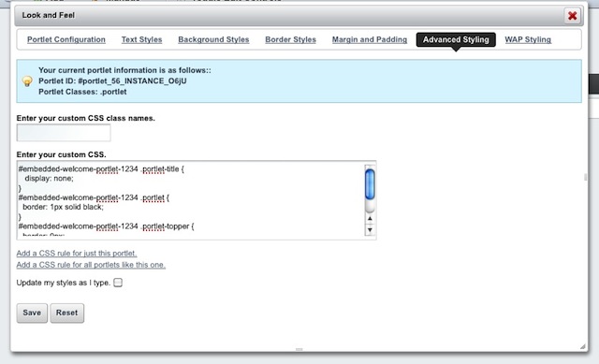Go to the Border Styles tab
Viewport: 599px width, 364px height.
pyautogui.click(x=290, y=39)
